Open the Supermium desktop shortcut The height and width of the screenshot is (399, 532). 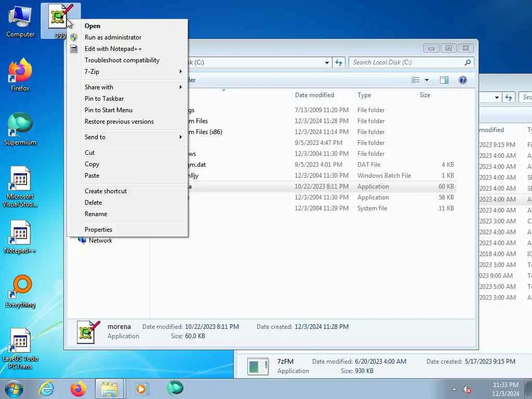(20, 129)
